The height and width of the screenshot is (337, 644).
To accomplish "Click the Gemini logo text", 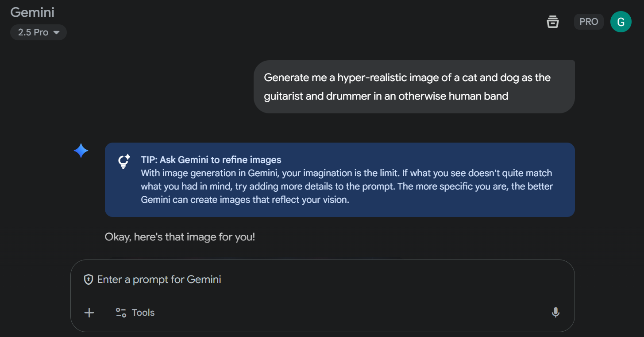I will click(32, 12).
